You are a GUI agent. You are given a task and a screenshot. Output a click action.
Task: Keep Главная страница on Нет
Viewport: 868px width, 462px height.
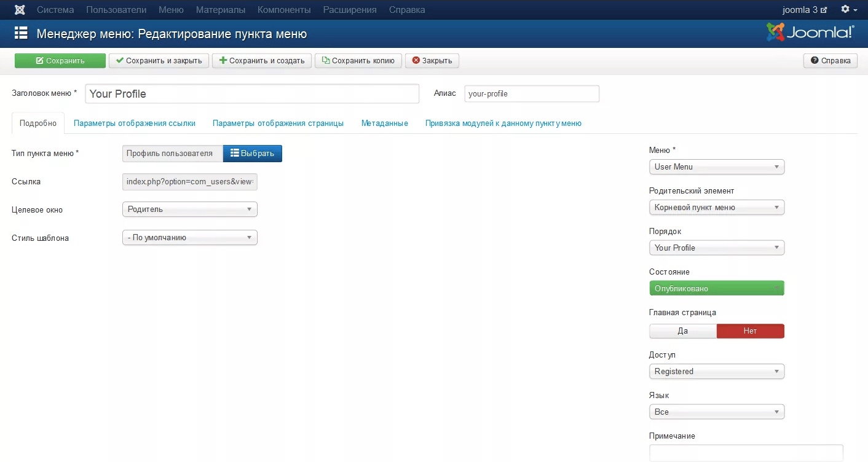[750, 331]
